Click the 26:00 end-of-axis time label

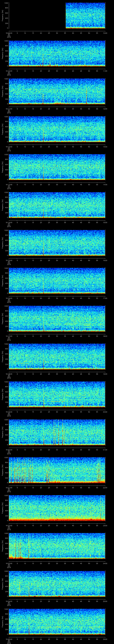(x=105, y=639)
